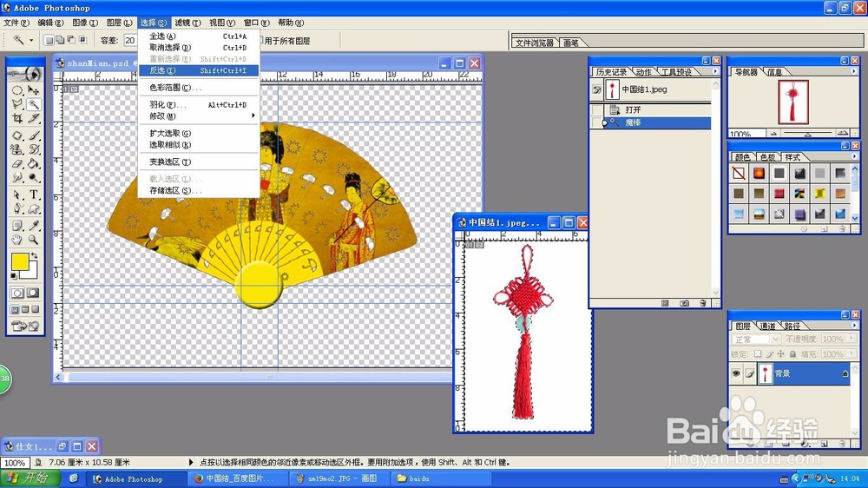Expand the 修改 submenu

point(198,115)
